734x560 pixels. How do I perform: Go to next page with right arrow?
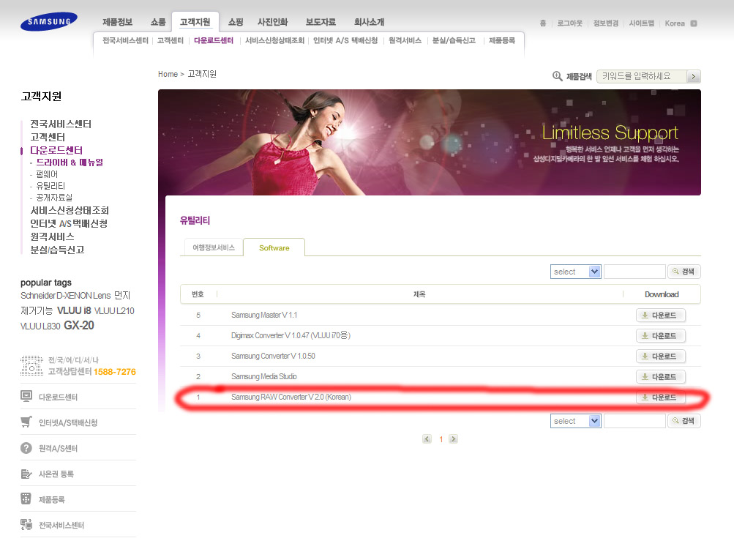(453, 439)
